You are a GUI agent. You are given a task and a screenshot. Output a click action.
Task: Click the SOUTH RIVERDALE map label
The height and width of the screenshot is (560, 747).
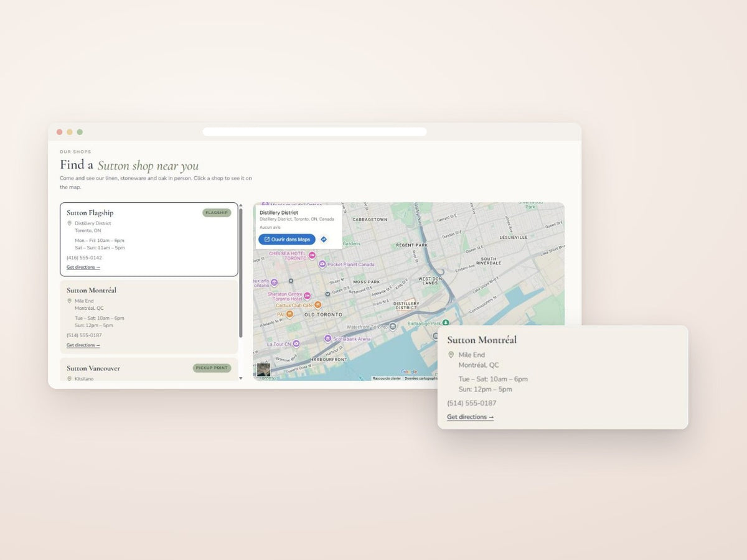click(x=489, y=261)
